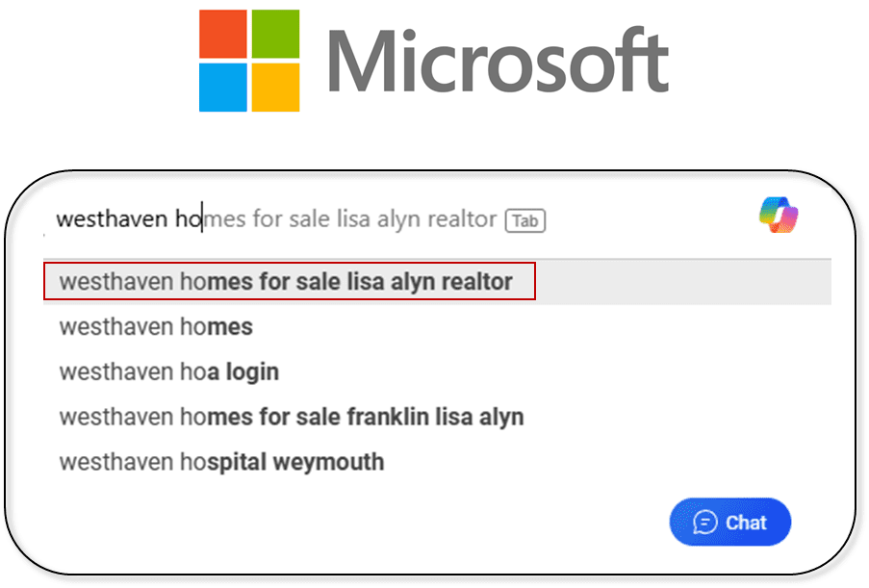This screenshot has height=588, width=869.
Task: Click the red square of Microsoft logo
Action: coord(223,34)
